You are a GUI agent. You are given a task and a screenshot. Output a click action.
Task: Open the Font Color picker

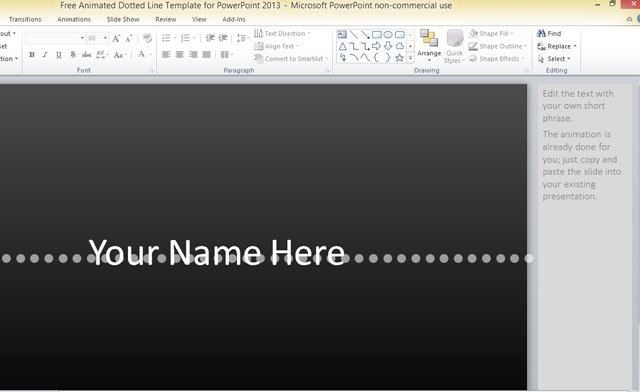(x=144, y=54)
